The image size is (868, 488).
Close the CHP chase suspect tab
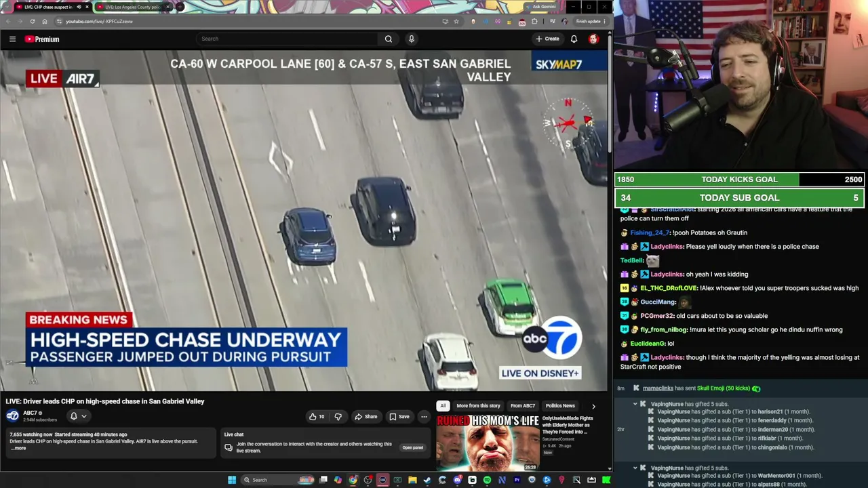(88, 7)
